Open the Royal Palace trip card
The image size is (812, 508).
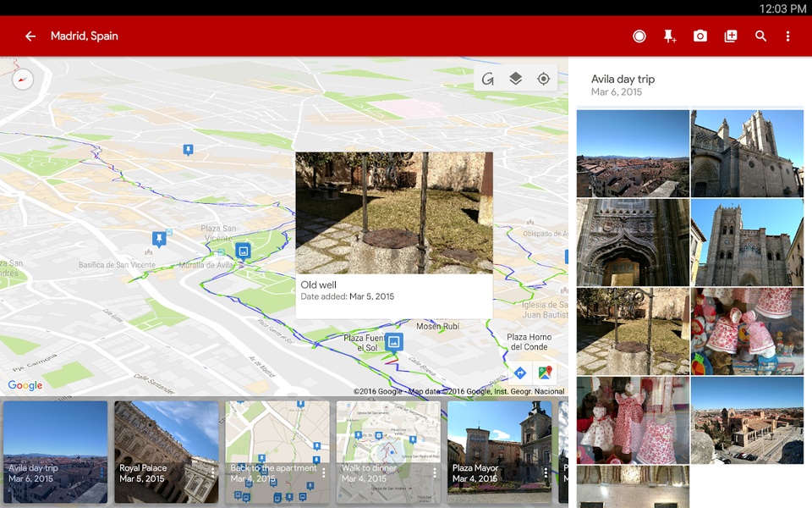(167, 451)
